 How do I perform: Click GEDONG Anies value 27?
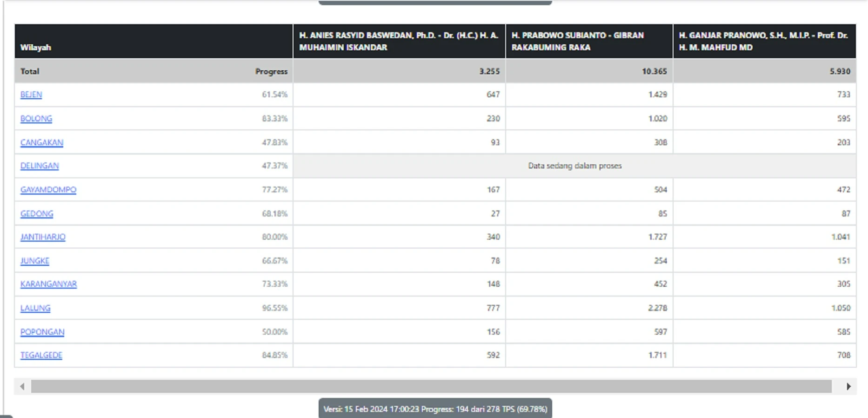[x=495, y=214]
